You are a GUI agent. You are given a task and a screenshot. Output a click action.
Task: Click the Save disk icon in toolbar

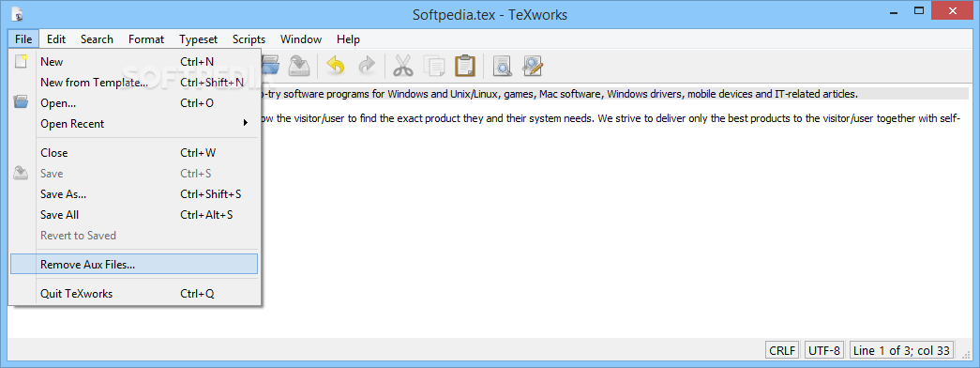click(x=299, y=65)
